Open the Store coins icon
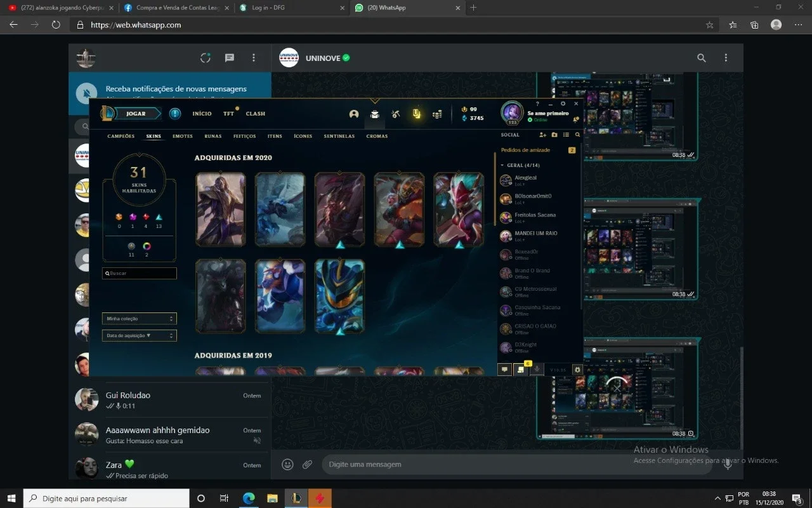 tap(437, 114)
